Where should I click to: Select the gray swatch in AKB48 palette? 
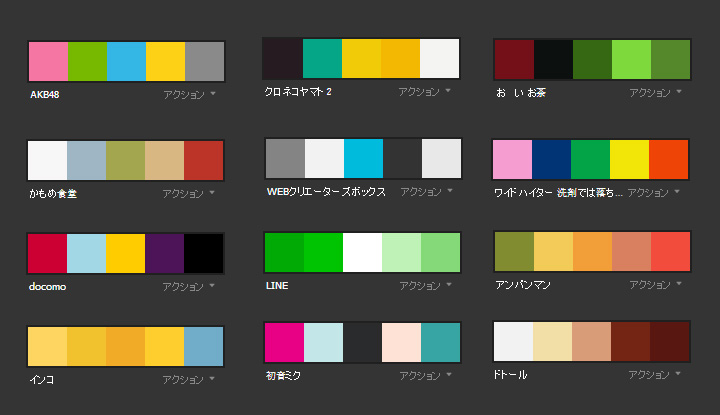pyautogui.click(x=204, y=62)
